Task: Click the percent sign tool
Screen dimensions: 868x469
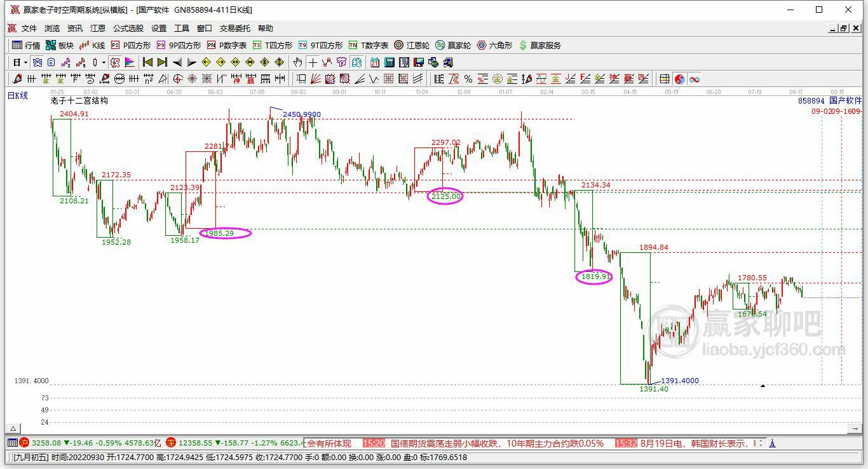Action: (468, 79)
